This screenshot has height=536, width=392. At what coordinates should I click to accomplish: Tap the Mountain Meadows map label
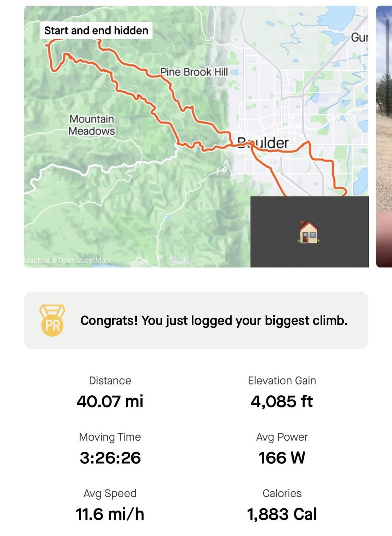pos(92,125)
